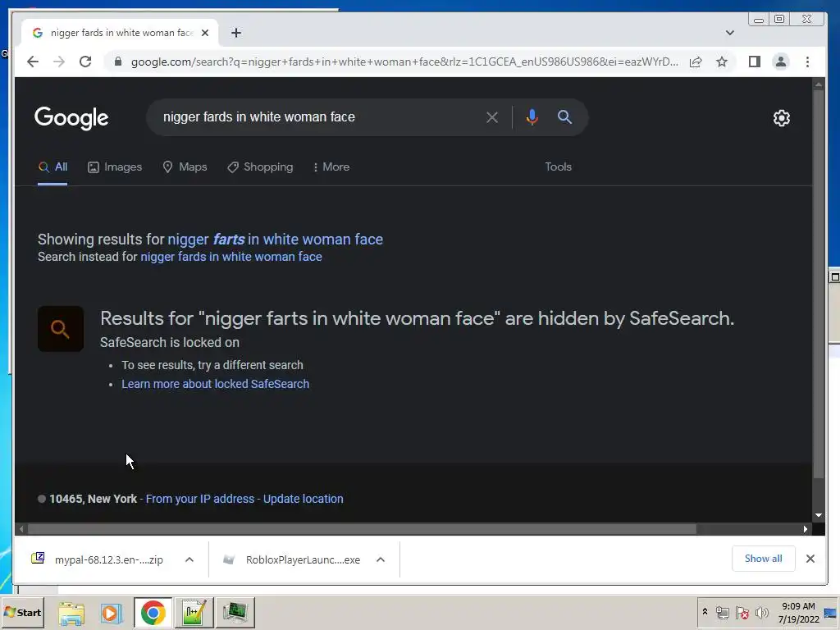Expand the More search categories menu
This screenshot has width=840, height=630.
pyautogui.click(x=331, y=167)
